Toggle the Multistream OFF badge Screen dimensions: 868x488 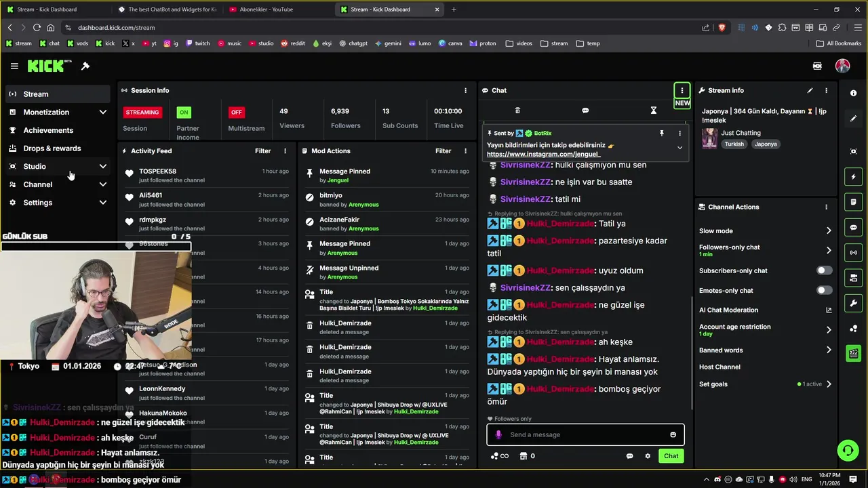click(x=236, y=113)
